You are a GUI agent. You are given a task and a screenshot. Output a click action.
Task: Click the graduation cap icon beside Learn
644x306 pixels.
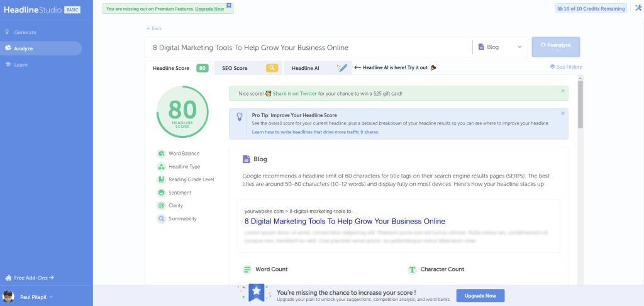(8, 65)
